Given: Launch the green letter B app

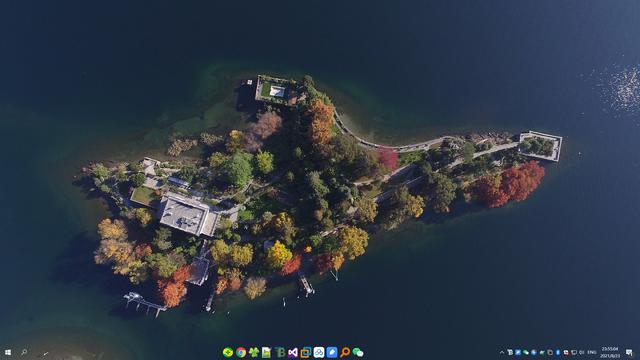Looking at the screenshot, I should 280,352.
